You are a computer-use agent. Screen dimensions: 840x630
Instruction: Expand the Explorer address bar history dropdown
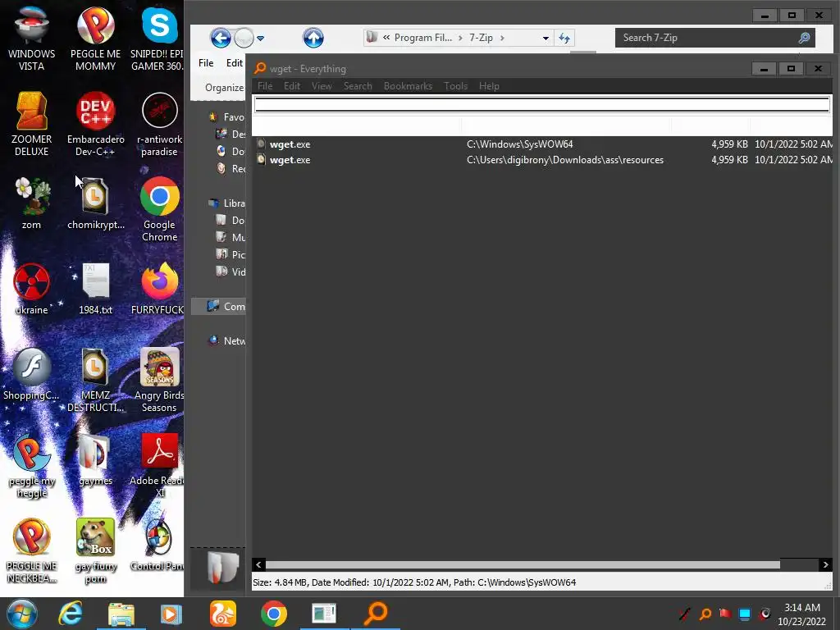(546, 38)
